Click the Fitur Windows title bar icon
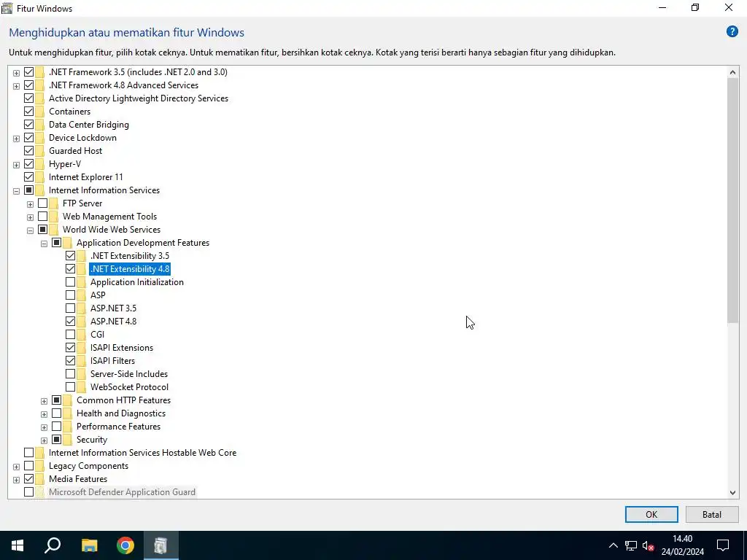Screen dimensions: 747x560 point(7,8)
